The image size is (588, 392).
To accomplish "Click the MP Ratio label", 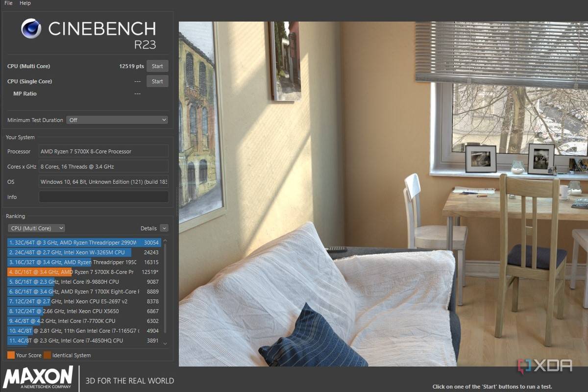I will click(25, 94).
